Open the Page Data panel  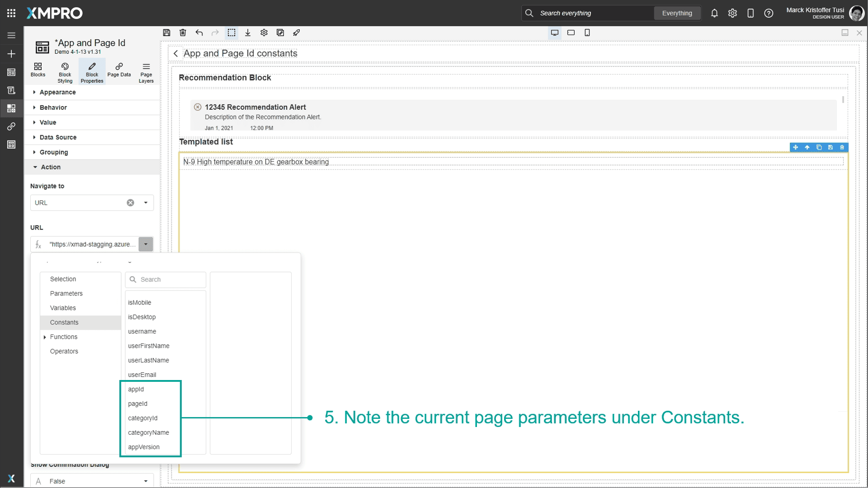pyautogui.click(x=119, y=71)
